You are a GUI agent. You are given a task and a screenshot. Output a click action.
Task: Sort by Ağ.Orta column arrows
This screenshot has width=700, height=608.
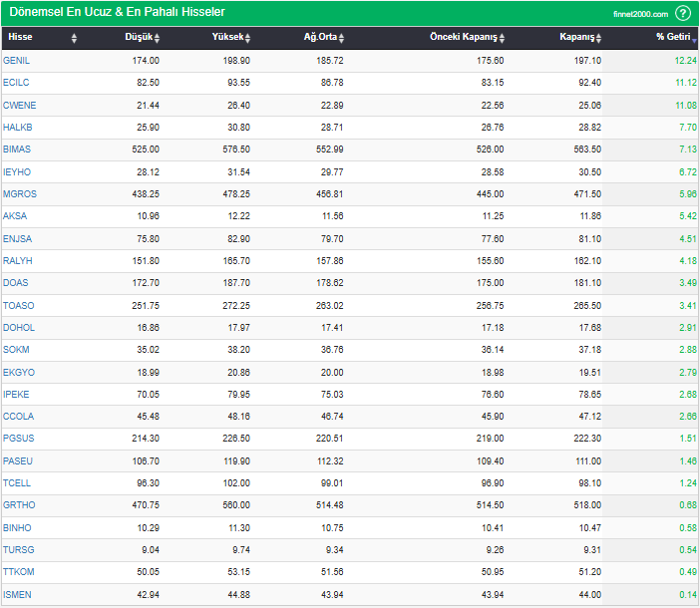[341, 38]
